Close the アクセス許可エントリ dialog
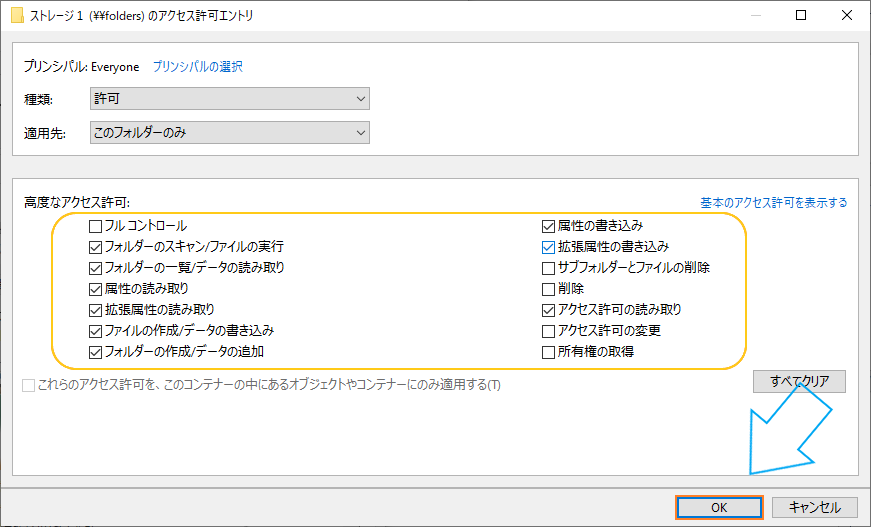 [x=847, y=15]
